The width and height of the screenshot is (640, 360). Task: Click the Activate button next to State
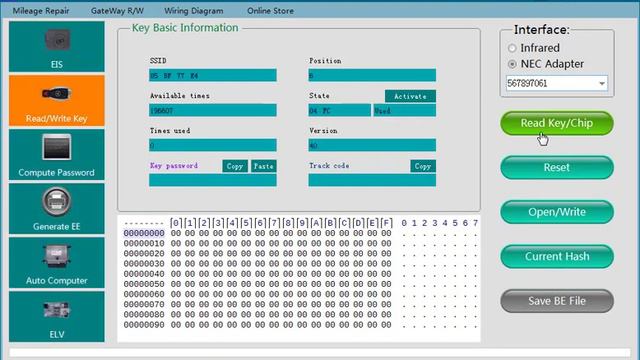[410, 96]
